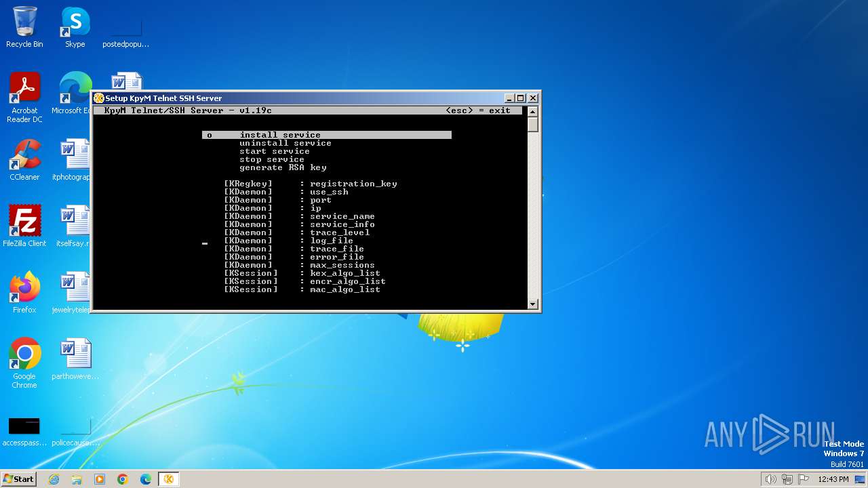Select the trace_file setting
The width and height of the screenshot is (868, 488).
[294, 249]
